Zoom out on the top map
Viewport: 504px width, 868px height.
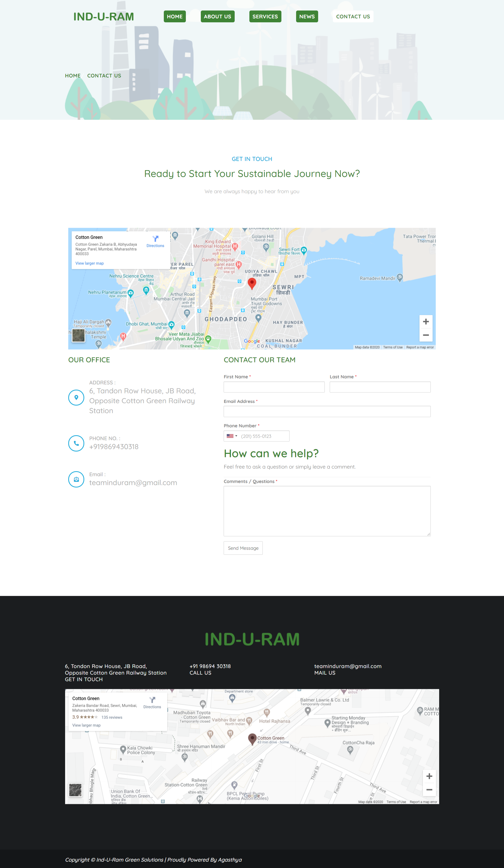(426, 335)
